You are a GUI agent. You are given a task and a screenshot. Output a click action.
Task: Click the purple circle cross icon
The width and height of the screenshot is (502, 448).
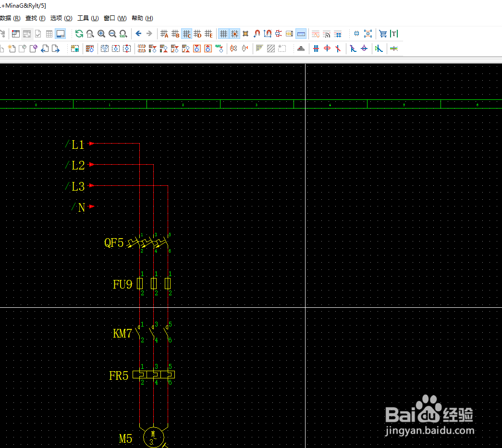click(x=364, y=48)
